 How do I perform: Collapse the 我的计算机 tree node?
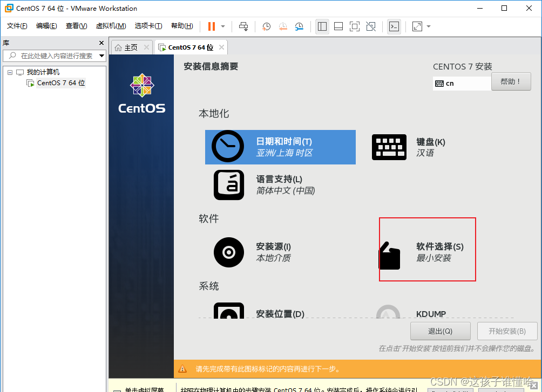point(10,72)
